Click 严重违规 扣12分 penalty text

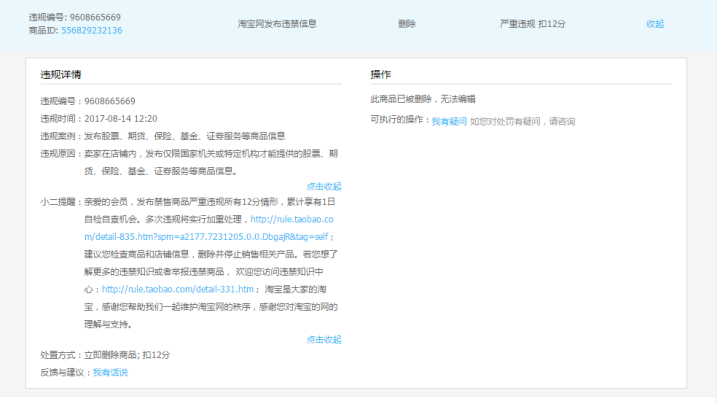[x=534, y=23]
